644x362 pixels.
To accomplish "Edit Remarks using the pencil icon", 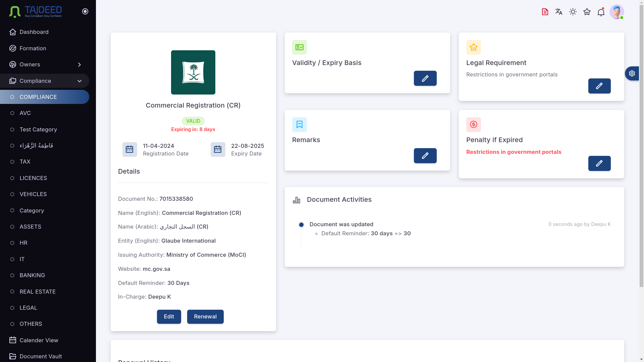I will pos(425,156).
